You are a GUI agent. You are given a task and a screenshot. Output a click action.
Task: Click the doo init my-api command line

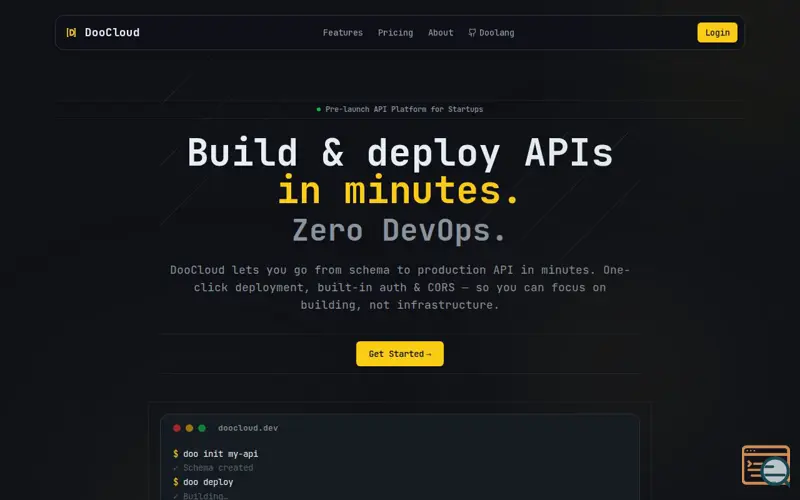[216, 454]
